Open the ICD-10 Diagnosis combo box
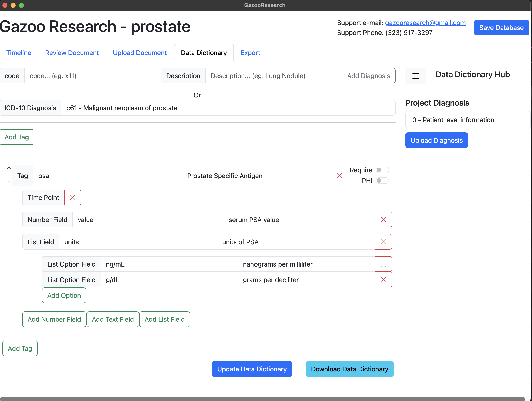The width and height of the screenshot is (532, 401). 228,108
